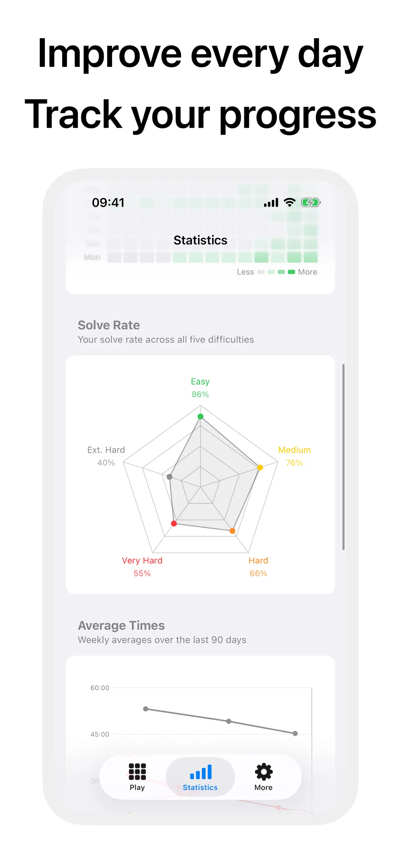This screenshot has height=868, width=401.
Task: Select the green Easy point on radar chart
Action: tap(200, 416)
